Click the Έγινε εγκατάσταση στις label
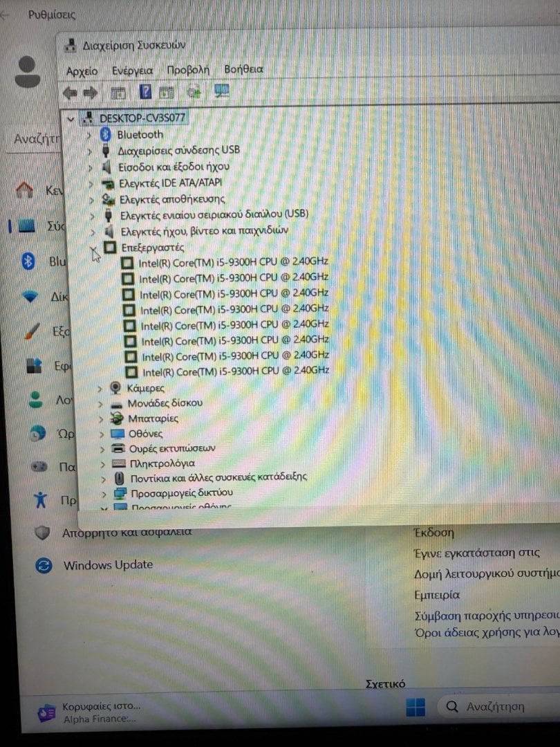The image size is (560, 747). coord(476,553)
